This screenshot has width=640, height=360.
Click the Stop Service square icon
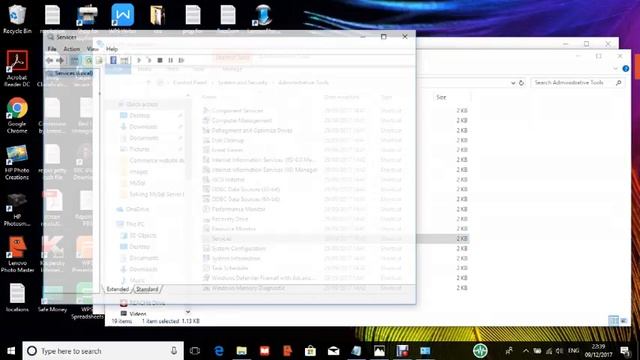click(x=160, y=60)
